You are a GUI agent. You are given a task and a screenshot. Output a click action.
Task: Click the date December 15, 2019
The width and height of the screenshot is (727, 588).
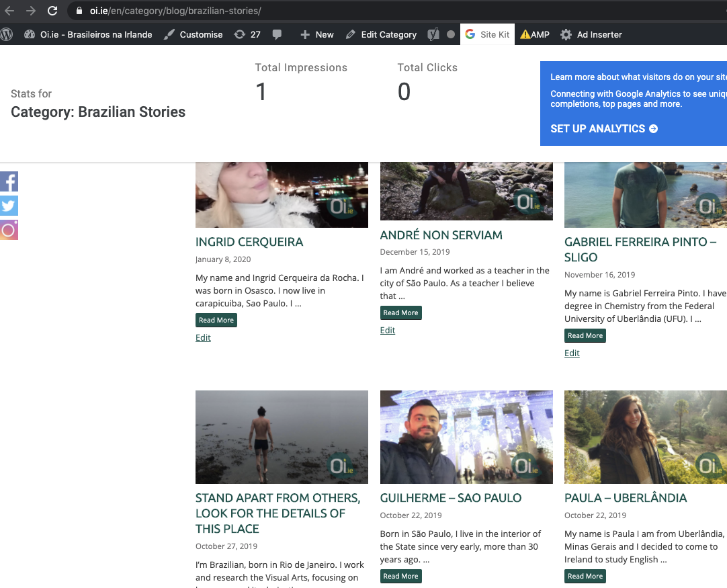pyautogui.click(x=415, y=252)
